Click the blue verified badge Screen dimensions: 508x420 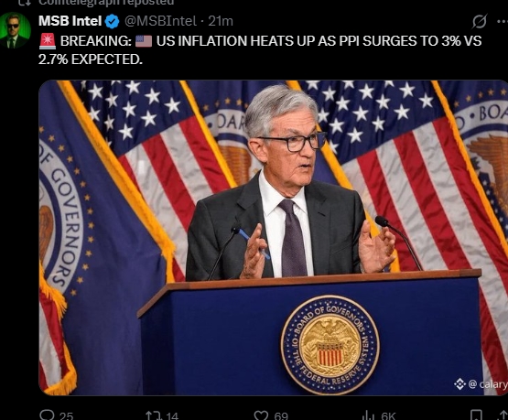pos(113,21)
